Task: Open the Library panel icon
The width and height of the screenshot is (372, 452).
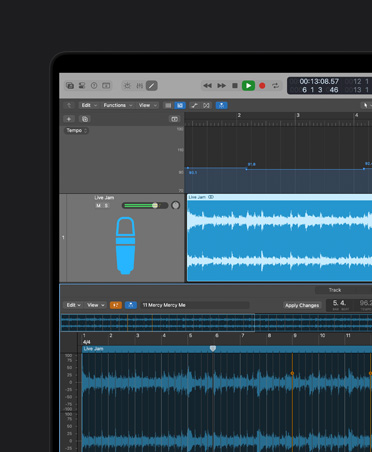Action: [70, 86]
